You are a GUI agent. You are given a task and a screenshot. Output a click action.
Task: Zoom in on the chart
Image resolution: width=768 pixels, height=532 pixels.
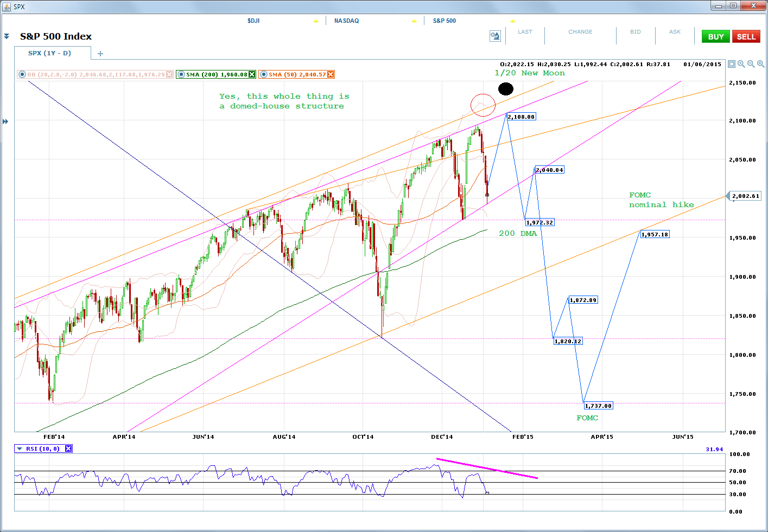tap(761, 64)
